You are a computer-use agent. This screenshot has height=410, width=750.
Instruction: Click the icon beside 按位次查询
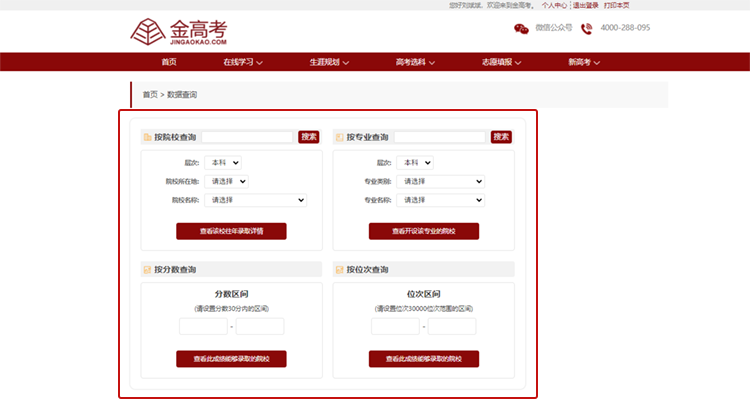(340, 269)
